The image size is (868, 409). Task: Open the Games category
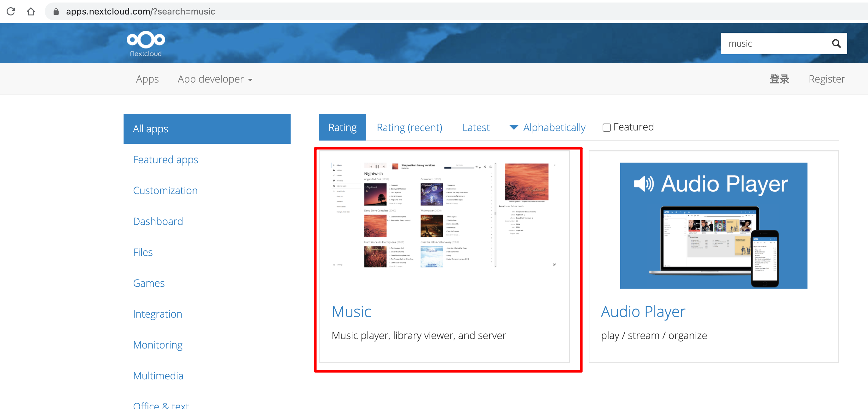[x=148, y=283]
